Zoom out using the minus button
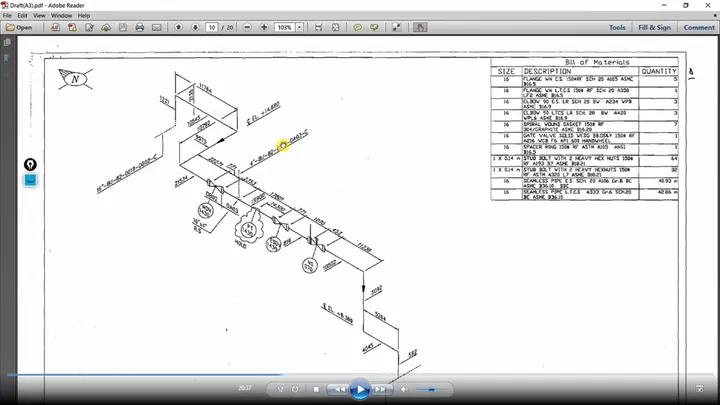The height and width of the screenshot is (405, 720). (247, 28)
